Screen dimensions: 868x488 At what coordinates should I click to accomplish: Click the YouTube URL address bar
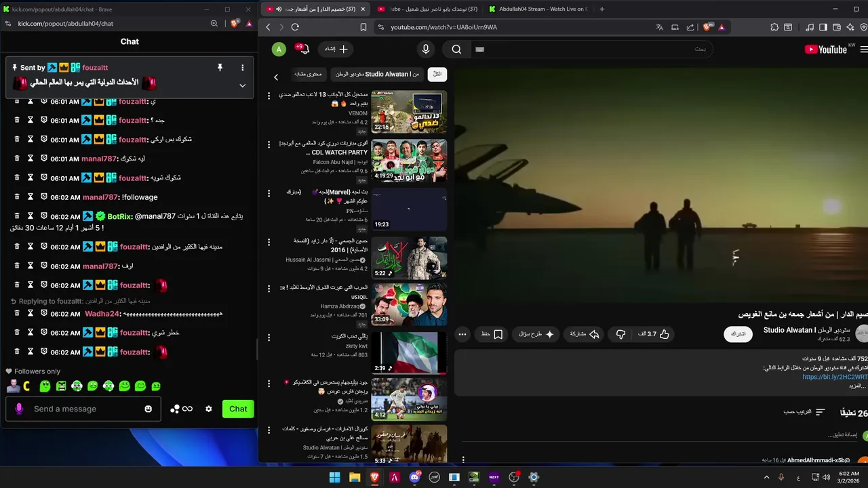515,27
